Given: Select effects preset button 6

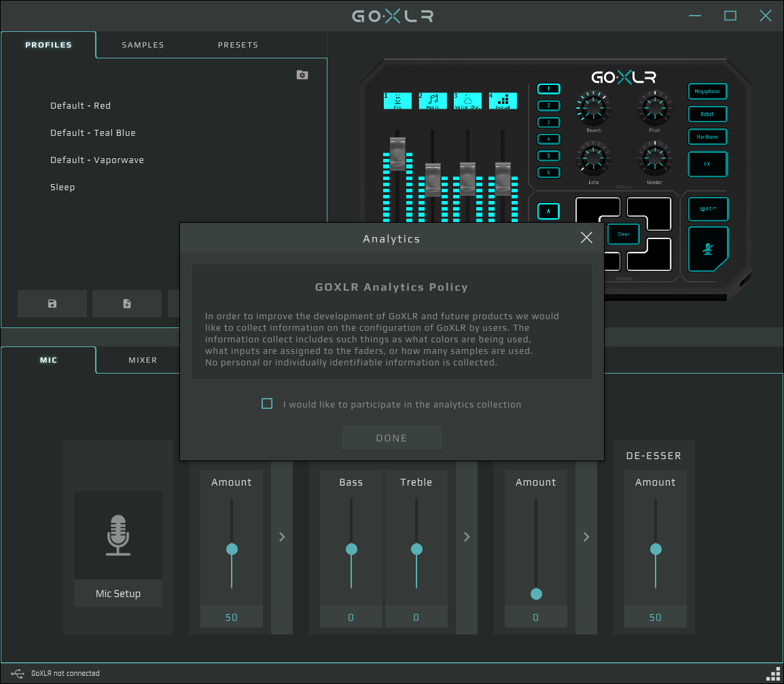Looking at the screenshot, I should (x=548, y=173).
